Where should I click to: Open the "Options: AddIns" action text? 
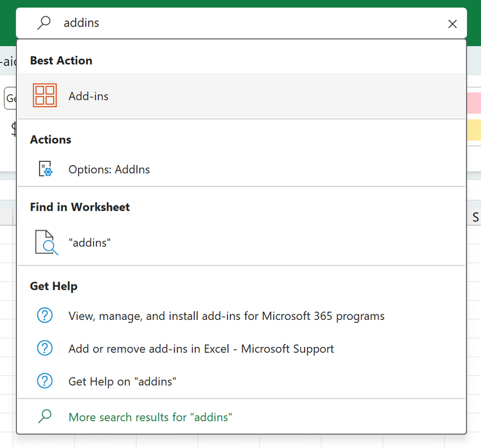tap(109, 170)
